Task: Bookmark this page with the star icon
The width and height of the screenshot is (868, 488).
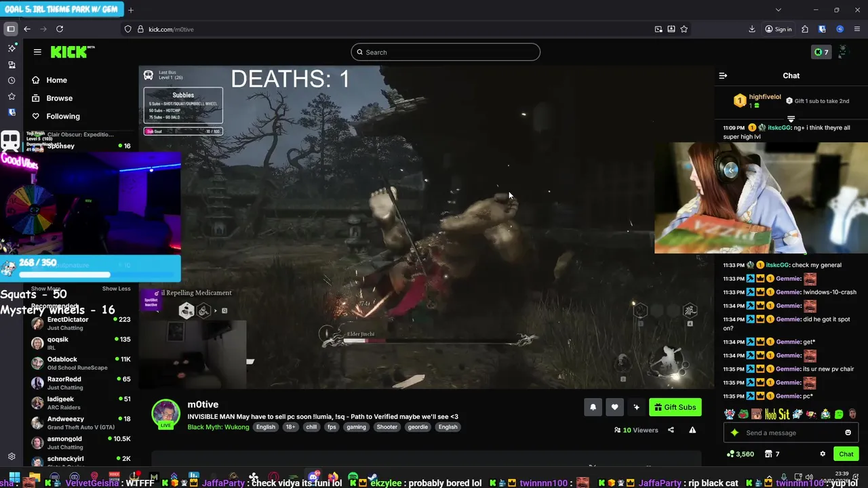Action: (x=684, y=29)
